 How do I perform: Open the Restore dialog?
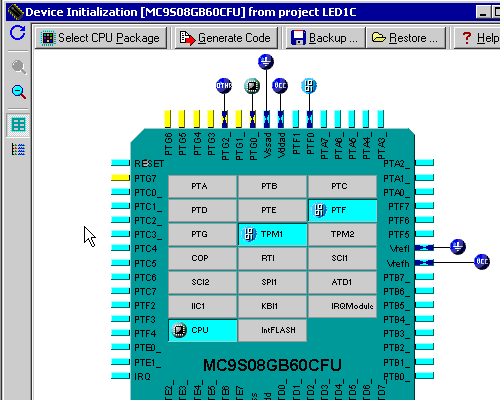406,38
